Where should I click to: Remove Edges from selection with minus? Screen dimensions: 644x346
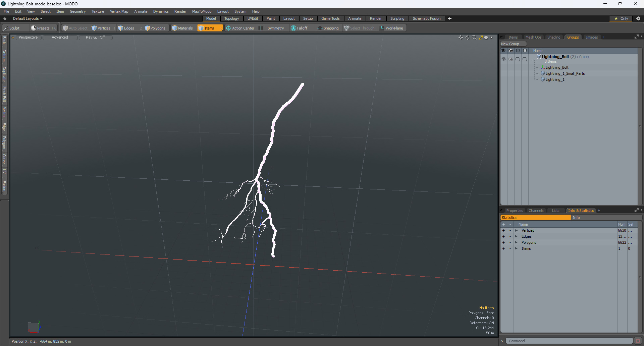coord(510,236)
